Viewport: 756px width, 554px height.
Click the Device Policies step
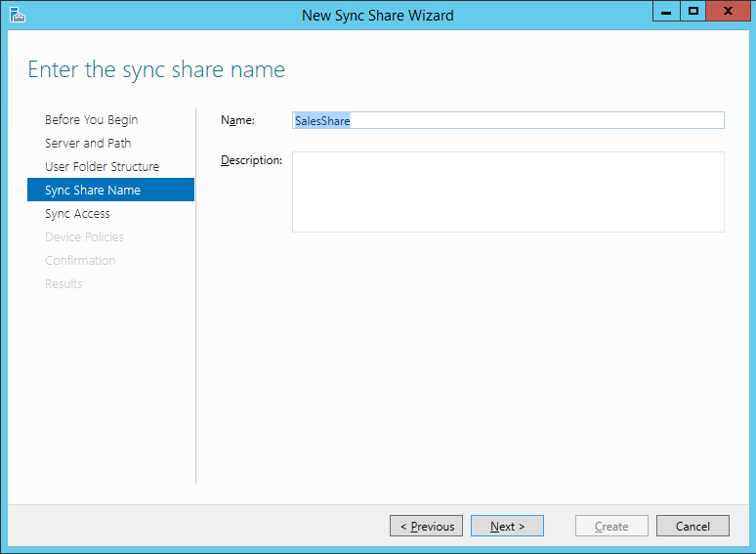tap(84, 237)
